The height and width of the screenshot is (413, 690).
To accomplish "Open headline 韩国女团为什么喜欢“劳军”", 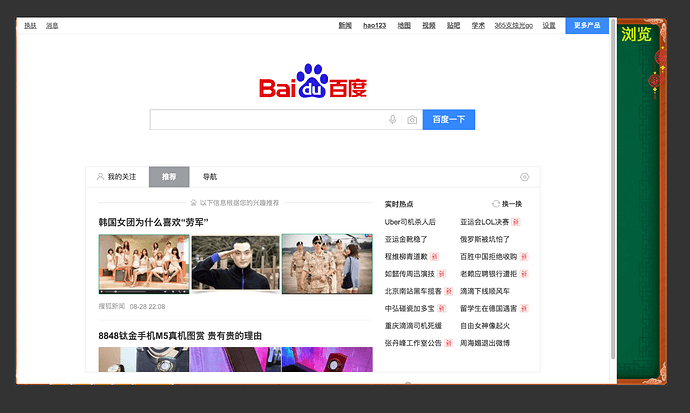I will tap(153, 223).
